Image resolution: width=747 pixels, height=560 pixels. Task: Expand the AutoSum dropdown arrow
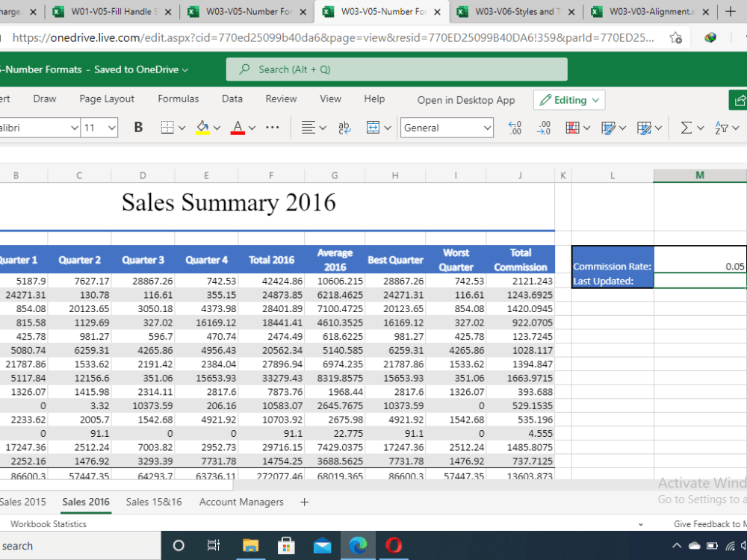coord(701,128)
